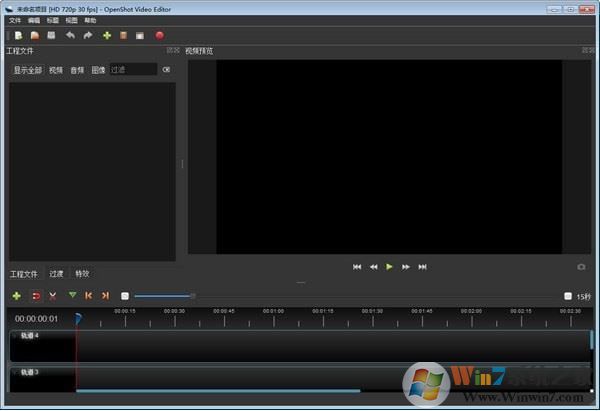Click the Open Project folder icon

(34, 36)
